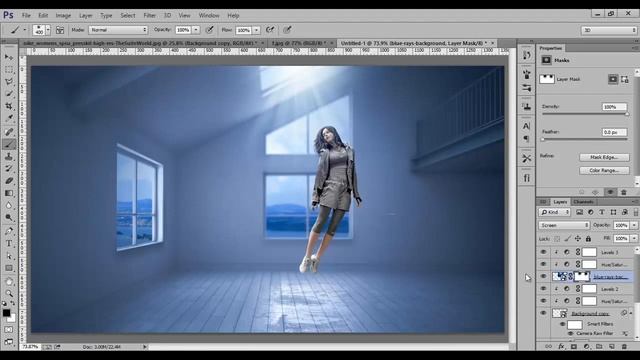Image resolution: width=640 pixels, height=360 pixels.
Task: Add vector mask button in Properties
Action: click(x=625, y=79)
